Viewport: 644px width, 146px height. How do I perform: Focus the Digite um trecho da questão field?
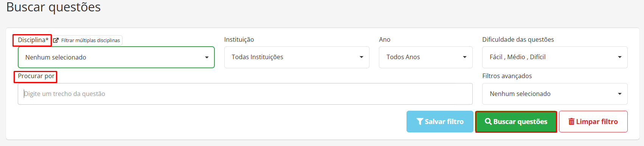click(245, 94)
